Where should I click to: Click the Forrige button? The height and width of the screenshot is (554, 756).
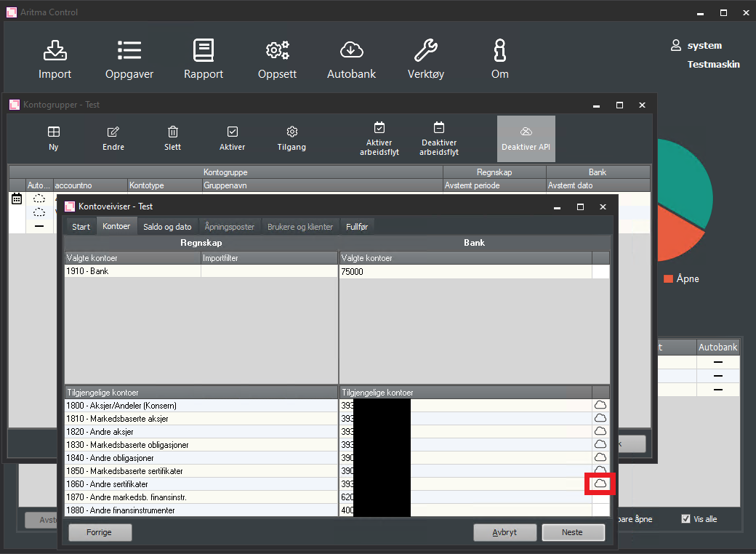100,532
